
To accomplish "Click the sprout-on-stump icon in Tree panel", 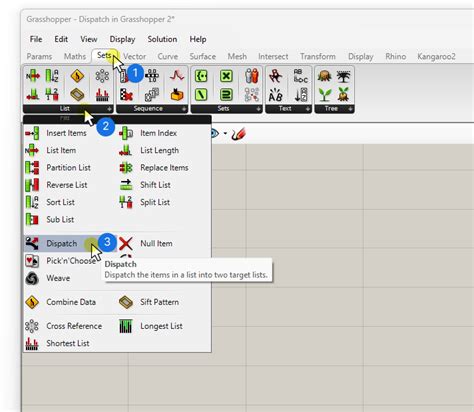I will click(343, 95).
